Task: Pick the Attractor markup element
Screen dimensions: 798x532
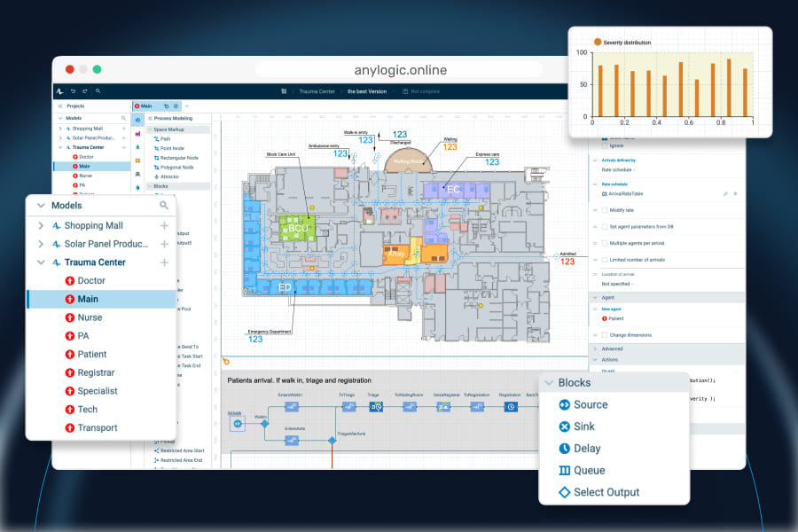Action: [167, 176]
